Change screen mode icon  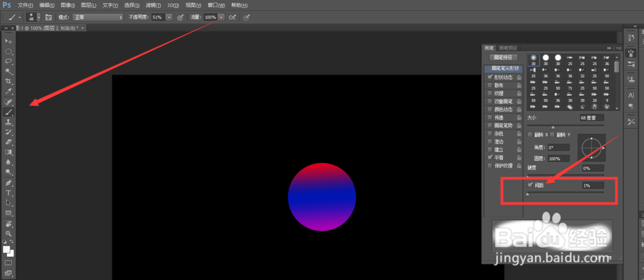[x=8, y=273]
